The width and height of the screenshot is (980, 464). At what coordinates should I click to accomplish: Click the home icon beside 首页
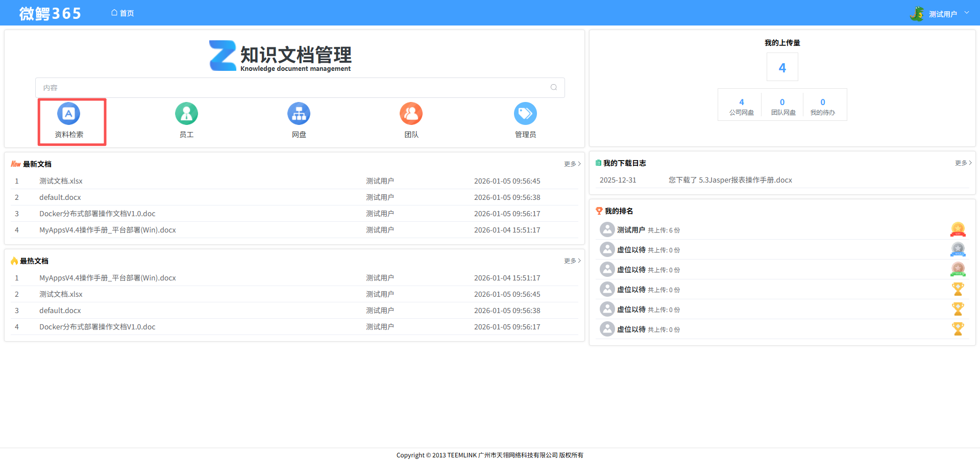tap(114, 13)
